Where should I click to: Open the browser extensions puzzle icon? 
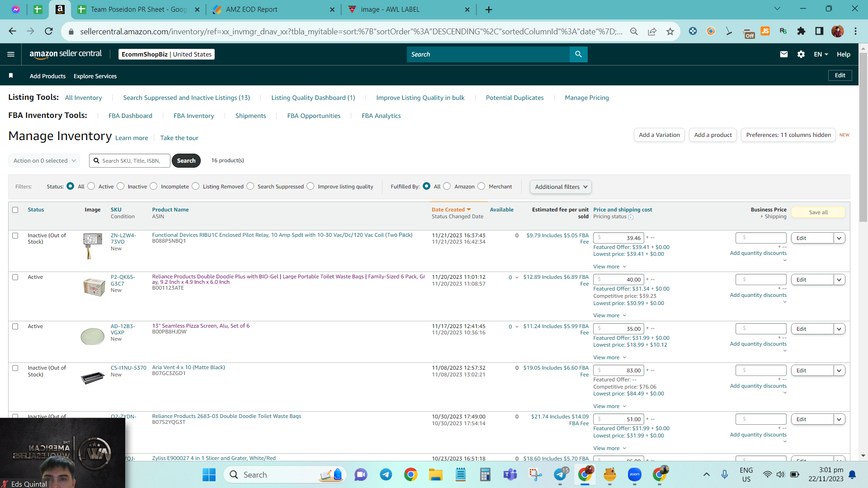tap(801, 31)
